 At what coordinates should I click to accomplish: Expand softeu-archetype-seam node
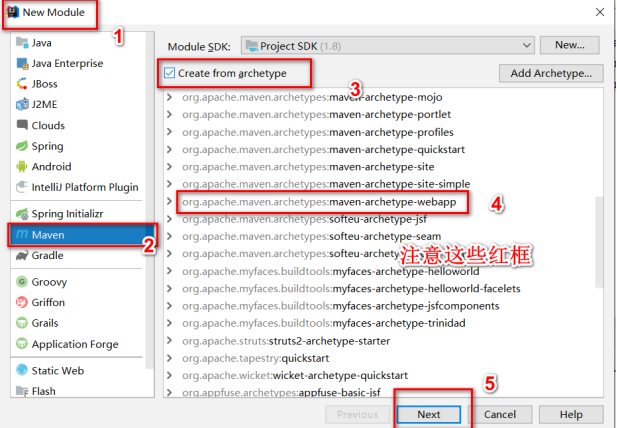170,236
